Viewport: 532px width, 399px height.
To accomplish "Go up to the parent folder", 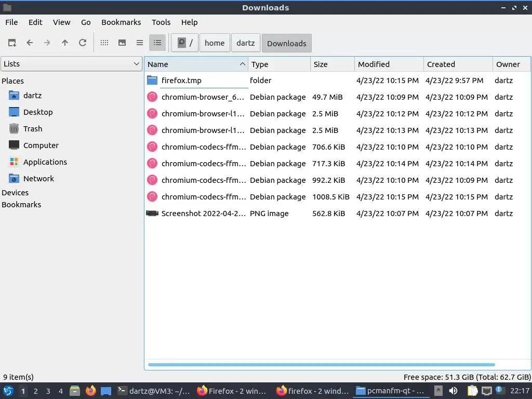I will tap(65, 43).
